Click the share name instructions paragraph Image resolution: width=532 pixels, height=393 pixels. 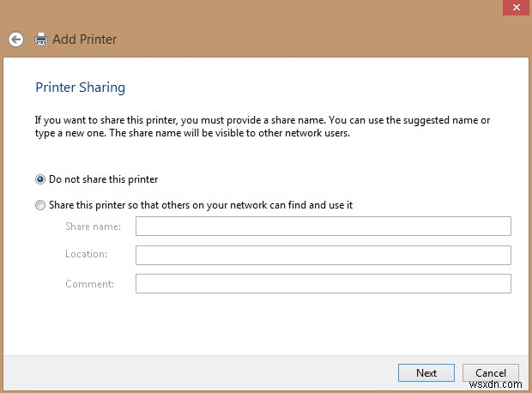(262, 126)
